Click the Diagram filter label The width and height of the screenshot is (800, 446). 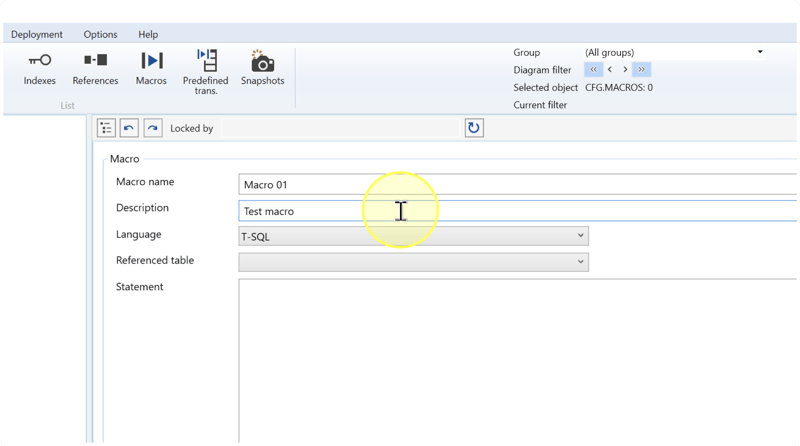[542, 70]
